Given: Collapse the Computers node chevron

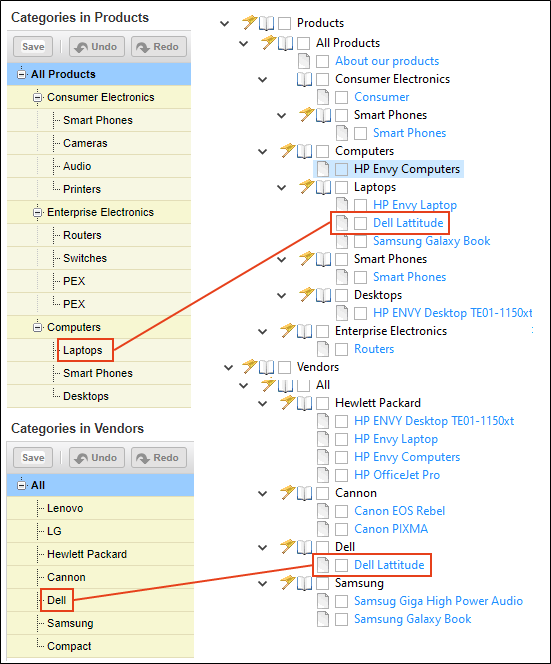Looking at the screenshot, I should tap(263, 152).
